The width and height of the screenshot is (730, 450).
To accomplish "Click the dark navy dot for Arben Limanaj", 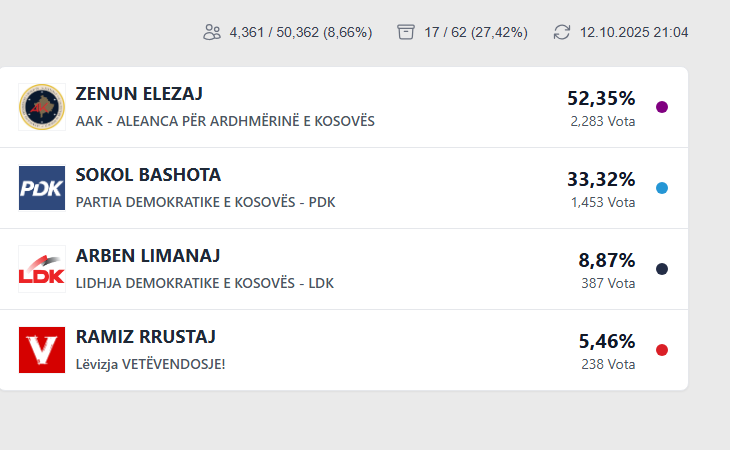I will coord(662,269).
